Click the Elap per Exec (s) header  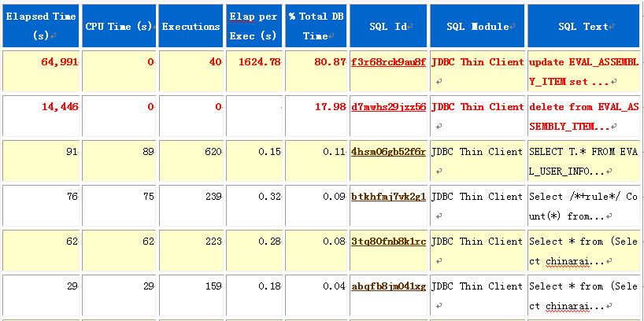[x=254, y=26]
